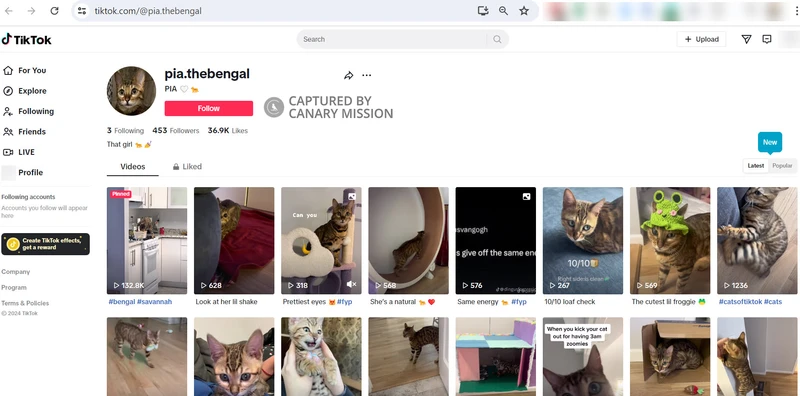Open the pinned video with 132.8K views
The image size is (800, 396).
click(x=147, y=240)
